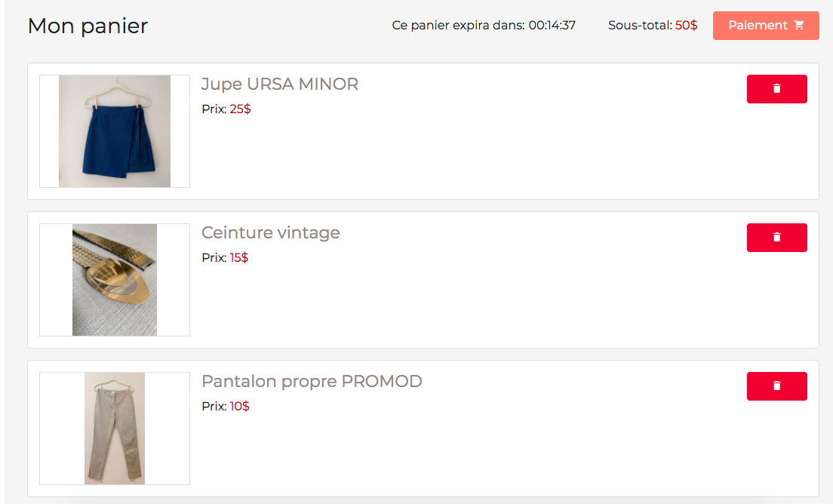Screen dimensions: 833x504
Task: Delete the Jupe URSA MINOR item
Action: point(776,89)
